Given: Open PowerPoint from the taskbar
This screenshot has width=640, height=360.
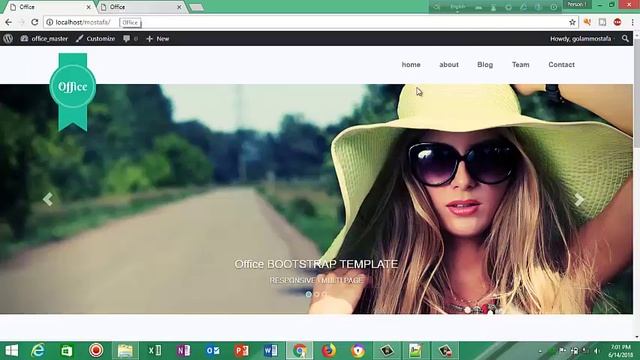Looking at the screenshot, I should pyautogui.click(x=242, y=351).
